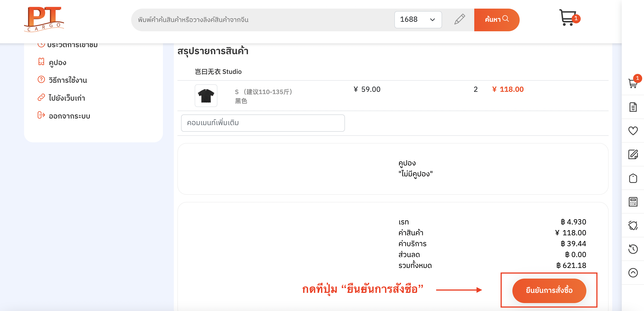Click the question mark help icon
The height and width of the screenshot is (311, 644).
point(41,80)
